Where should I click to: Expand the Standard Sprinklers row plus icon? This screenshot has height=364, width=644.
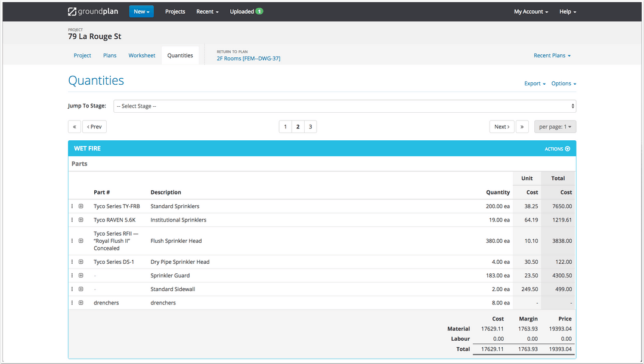[x=81, y=206]
